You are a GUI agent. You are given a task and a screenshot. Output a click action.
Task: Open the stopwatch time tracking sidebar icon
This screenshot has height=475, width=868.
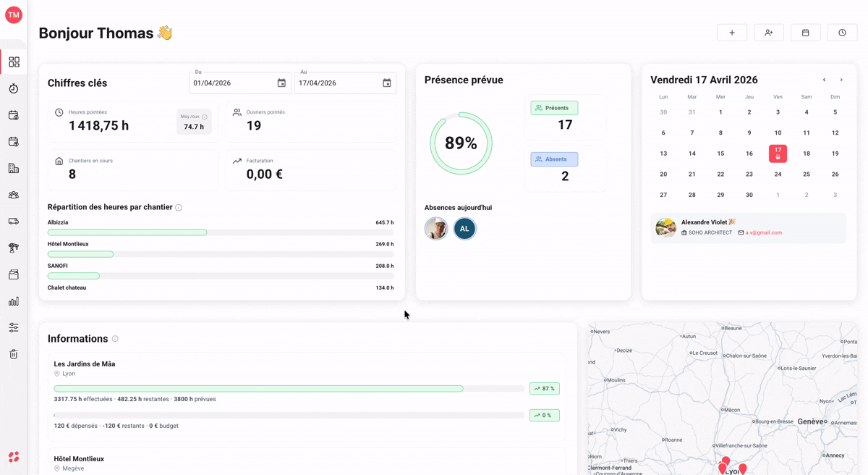(14, 88)
